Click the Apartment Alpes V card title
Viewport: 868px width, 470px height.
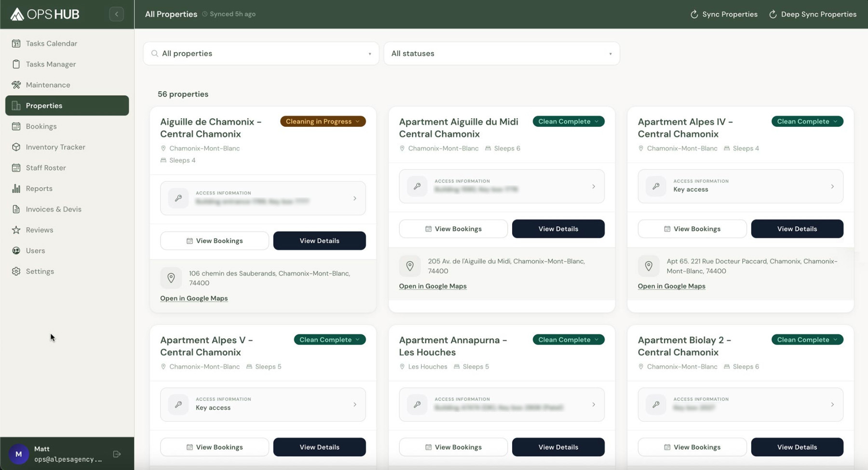tap(206, 346)
